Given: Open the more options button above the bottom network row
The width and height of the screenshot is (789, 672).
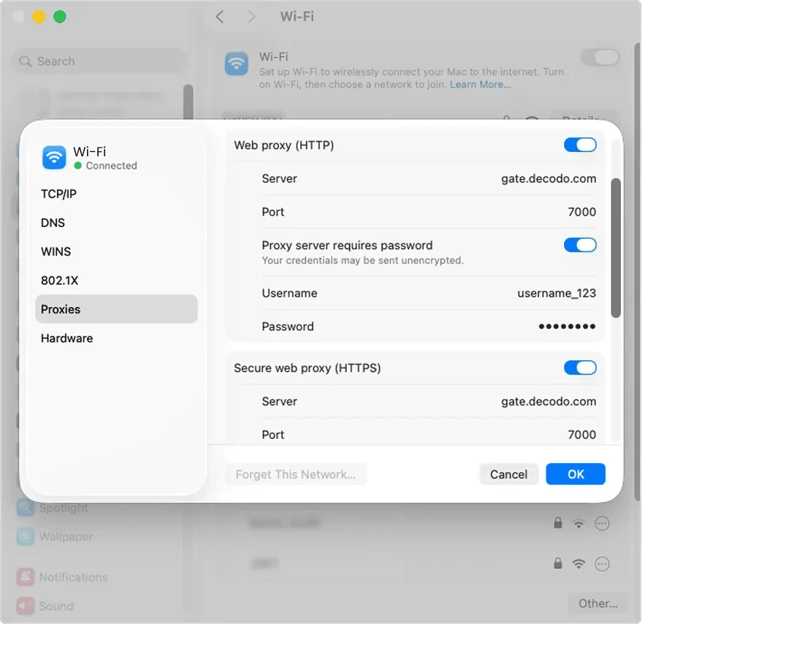Looking at the screenshot, I should click(602, 523).
